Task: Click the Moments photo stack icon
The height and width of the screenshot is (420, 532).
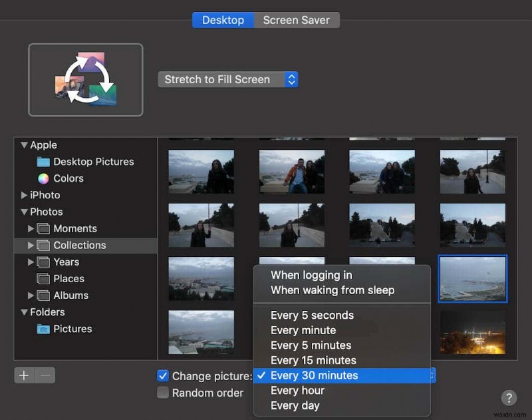Action: 43,228
